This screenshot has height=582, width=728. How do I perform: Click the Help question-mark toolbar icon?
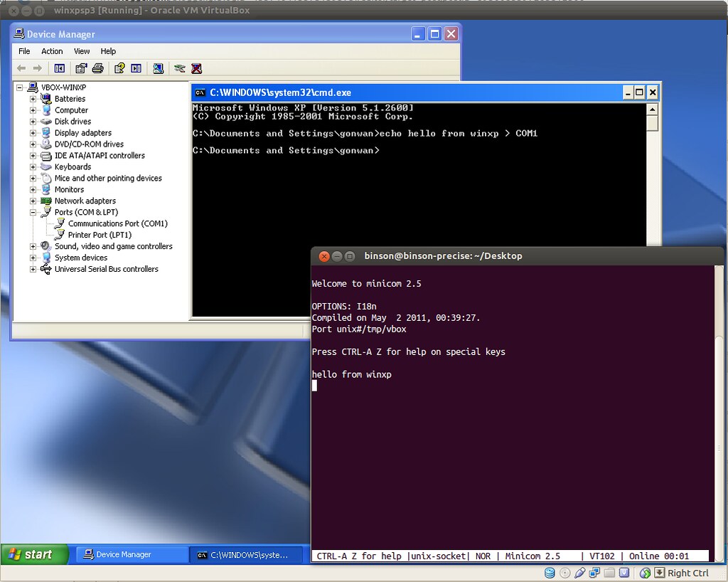pyautogui.click(x=119, y=68)
